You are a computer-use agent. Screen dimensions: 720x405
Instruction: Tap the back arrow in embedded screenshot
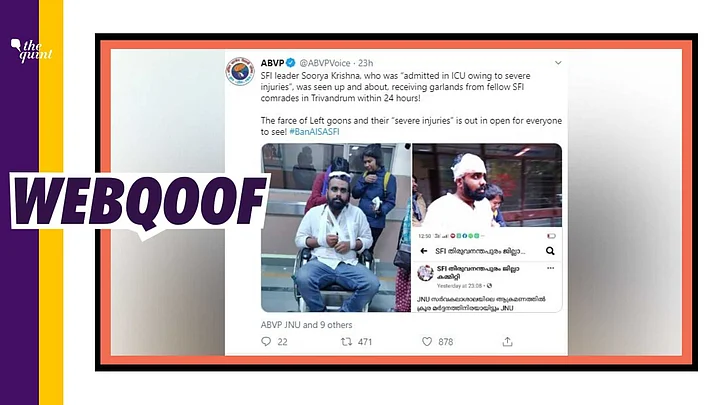pos(424,251)
